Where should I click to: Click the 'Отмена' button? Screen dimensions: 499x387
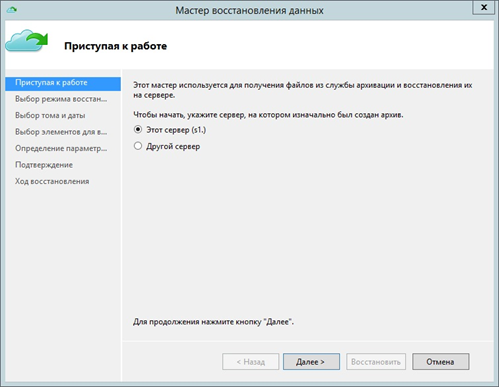tap(440, 362)
